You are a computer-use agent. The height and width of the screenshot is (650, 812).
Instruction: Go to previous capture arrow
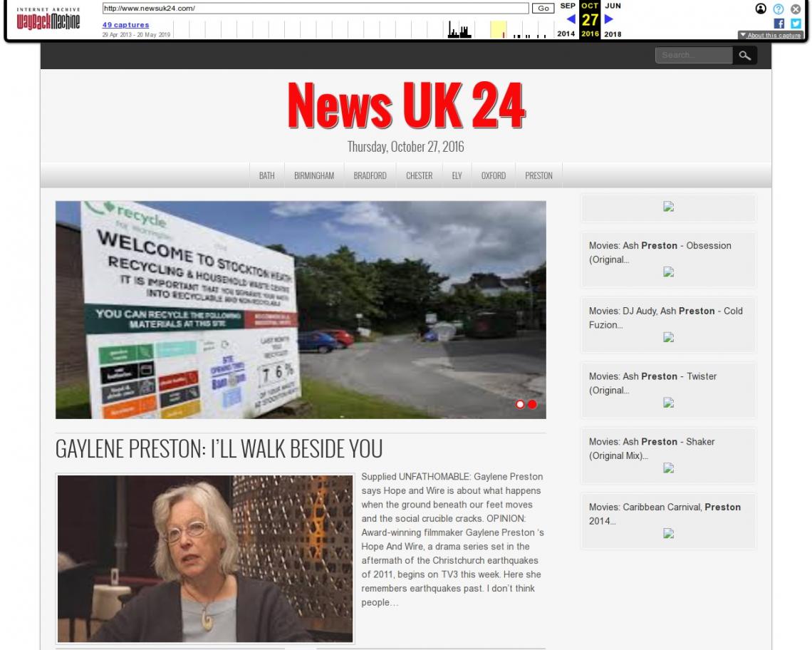click(x=571, y=19)
